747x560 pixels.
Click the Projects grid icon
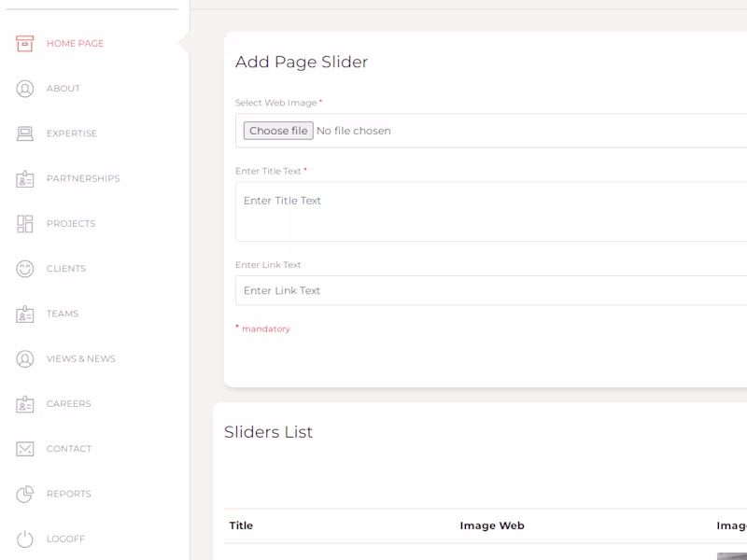(x=25, y=224)
